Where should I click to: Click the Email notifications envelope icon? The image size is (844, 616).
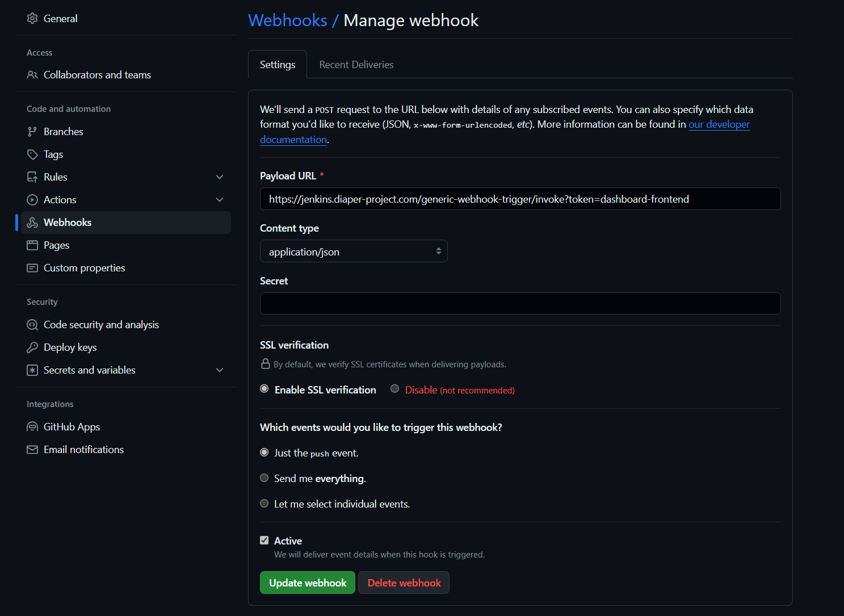pos(32,450)
